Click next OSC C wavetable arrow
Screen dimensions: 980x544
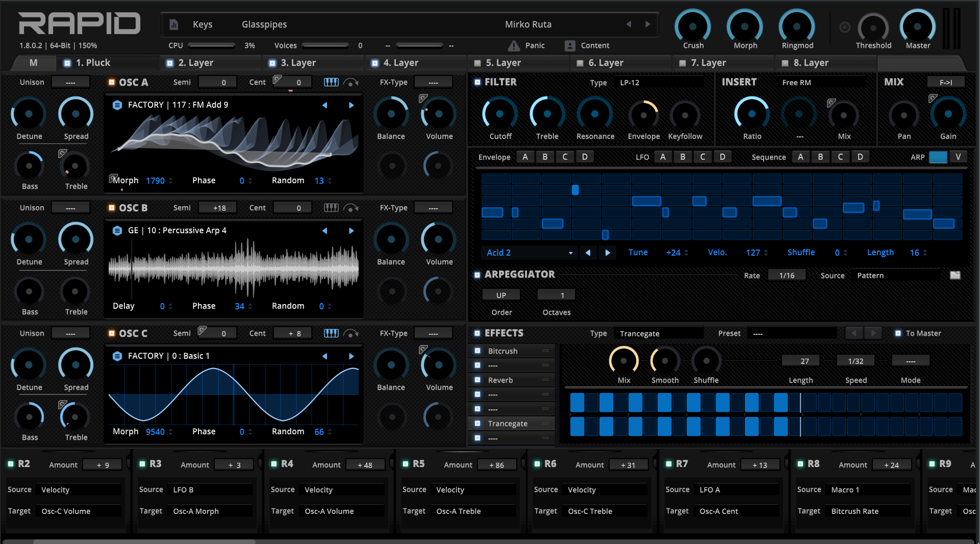click(x=351, y=356)
